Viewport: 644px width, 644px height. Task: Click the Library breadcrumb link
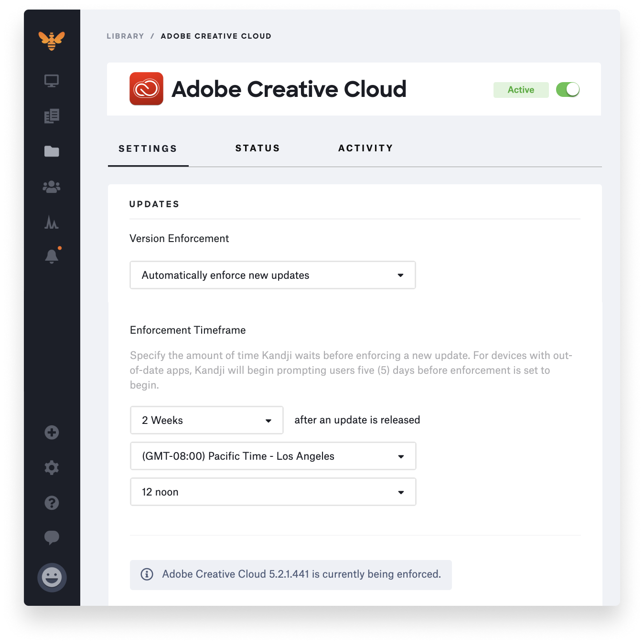tap(125, 36)
